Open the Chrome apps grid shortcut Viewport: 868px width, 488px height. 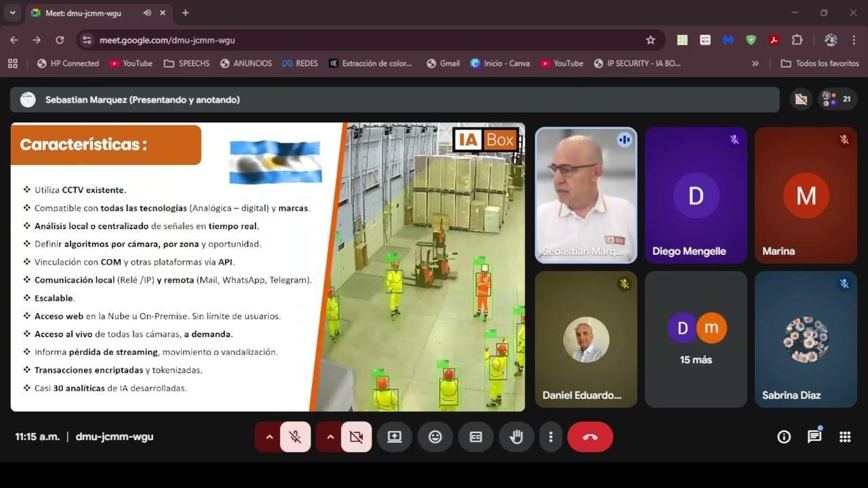(12, 63)
